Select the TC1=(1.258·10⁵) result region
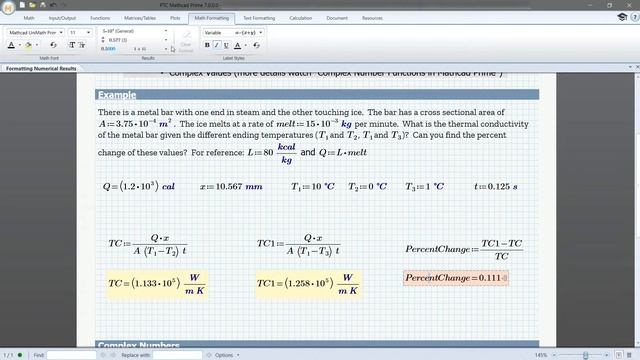The image size is (640, 360). pos(308,284)
